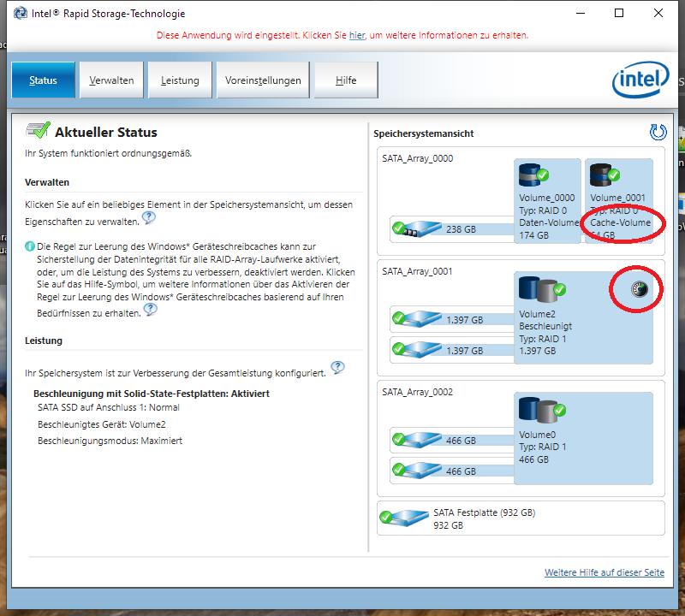685x616 pixels.
Task: Select the 238 GB SSD icon
Action: (417, 228)
